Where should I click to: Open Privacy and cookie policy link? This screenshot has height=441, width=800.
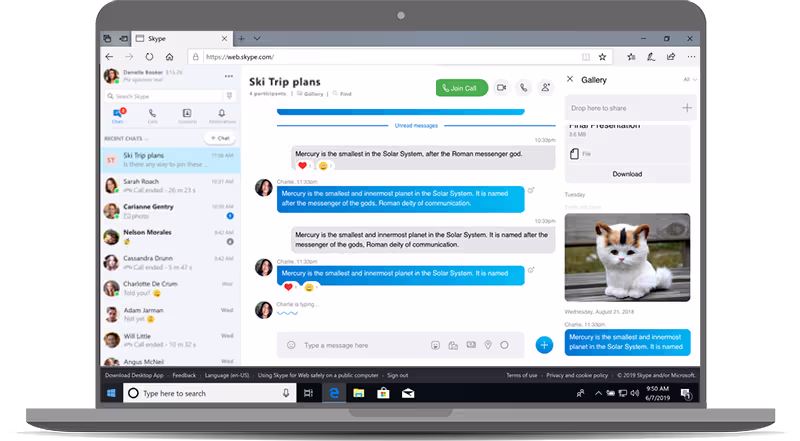tap(577, 375)
